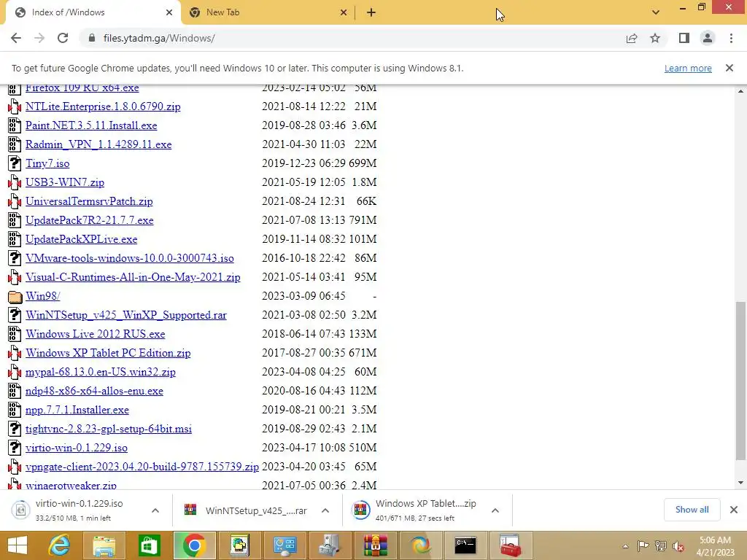Bookmark this page with the star icon
The height and width of the screenshot is (560, 747).
[x=655, y=38]
